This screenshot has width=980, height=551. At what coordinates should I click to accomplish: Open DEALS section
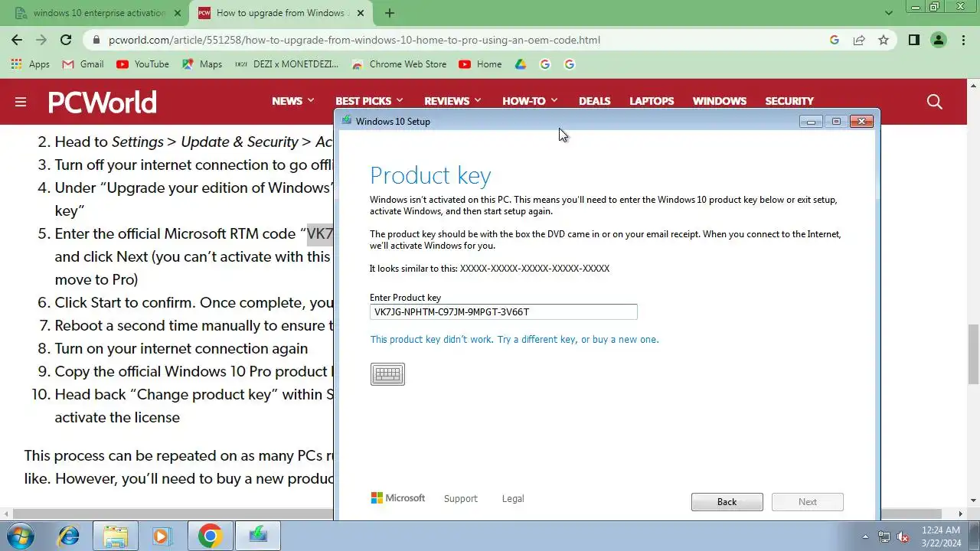594,101
